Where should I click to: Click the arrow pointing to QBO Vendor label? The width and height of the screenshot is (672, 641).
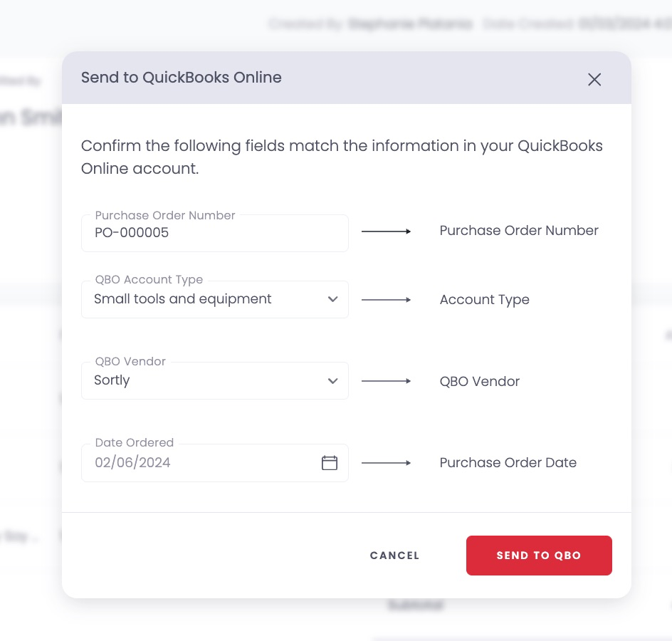[x=386, y=381]
